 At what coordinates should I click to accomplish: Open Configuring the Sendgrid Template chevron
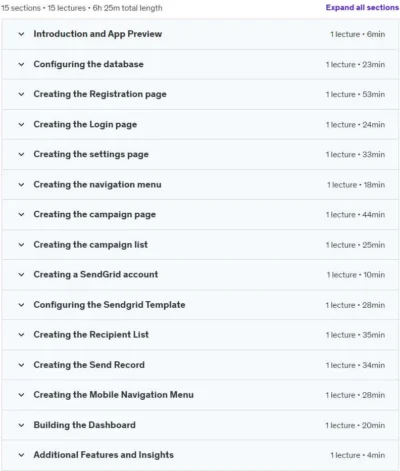tap(21, 305)
